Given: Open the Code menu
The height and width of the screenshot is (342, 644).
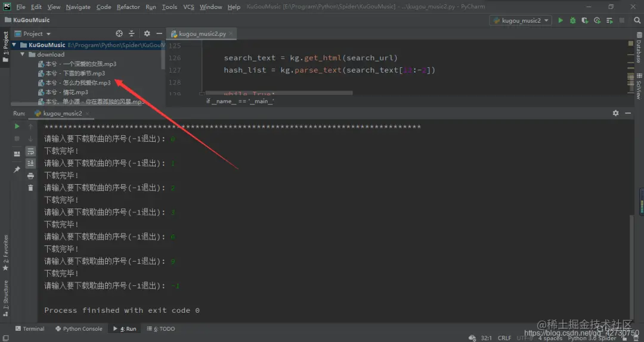Looking at the screenshot, I should tap(104, 7).
